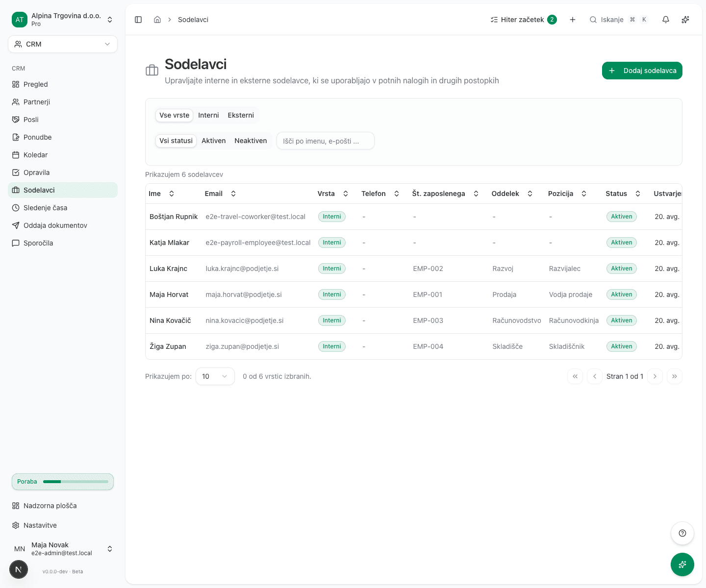706x588 pixels.
Task: Open Hiter začetek checklist
Action: click(524, 20)
